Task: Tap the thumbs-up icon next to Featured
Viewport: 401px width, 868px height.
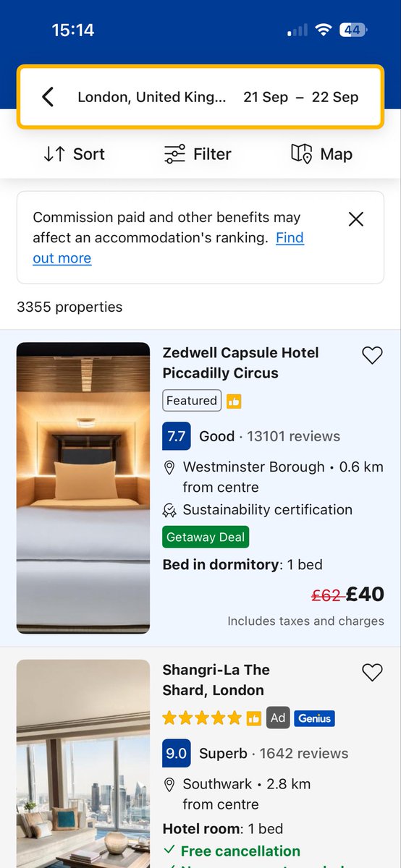Action: pos(234,401)
